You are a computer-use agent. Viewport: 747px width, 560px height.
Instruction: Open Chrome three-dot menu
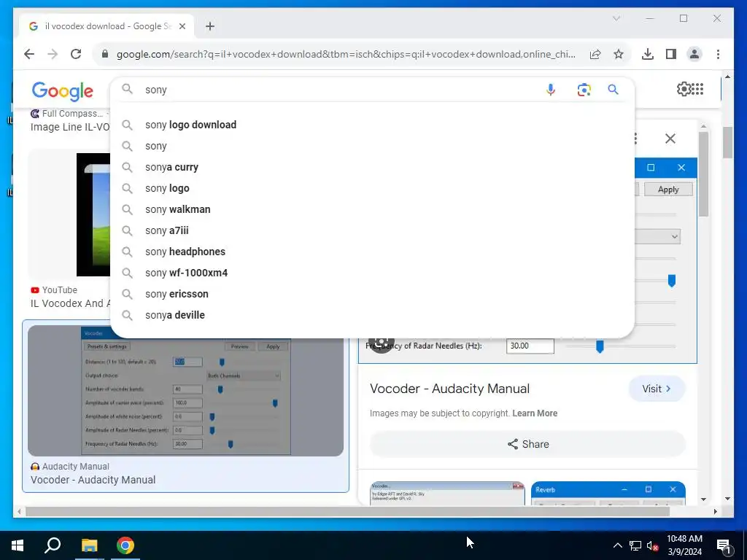coord(718,54)
